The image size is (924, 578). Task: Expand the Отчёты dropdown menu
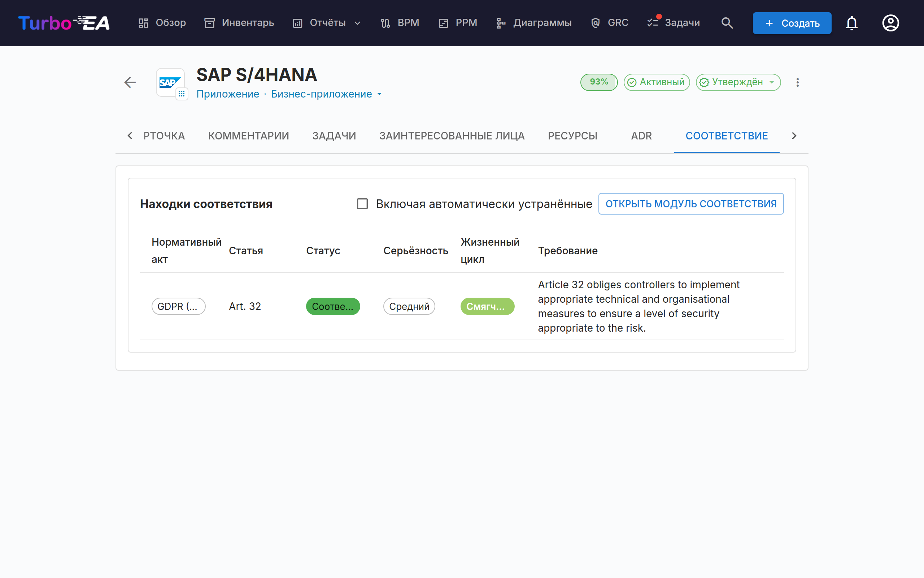click(327, 23)
